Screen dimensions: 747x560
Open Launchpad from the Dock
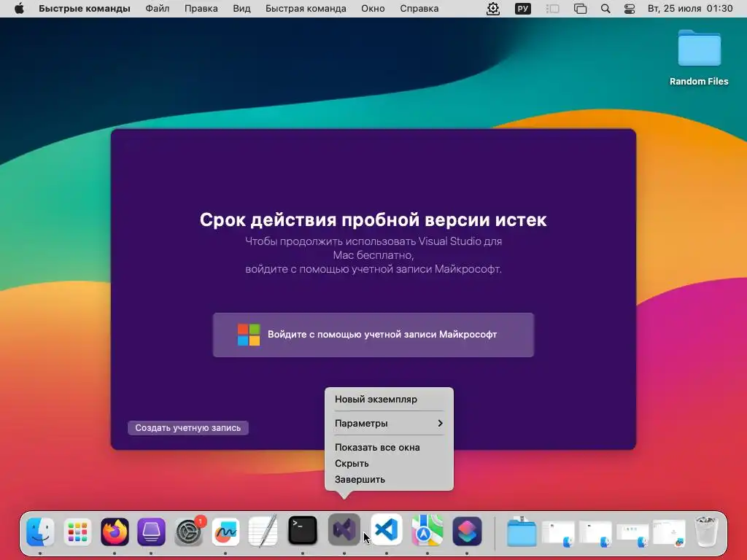click(x=77, y=532)
